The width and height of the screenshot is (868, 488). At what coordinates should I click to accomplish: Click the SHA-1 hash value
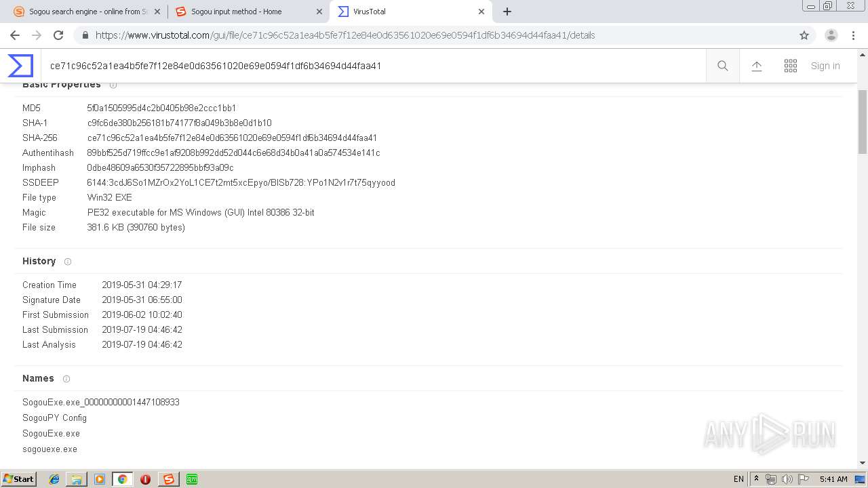(179, 123)
